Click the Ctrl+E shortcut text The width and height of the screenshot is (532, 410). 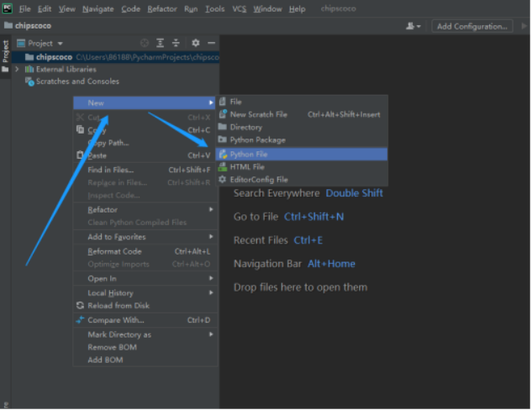coord(308,240)
